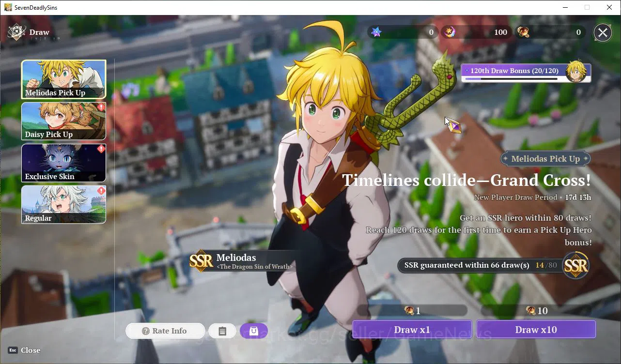Click the "Timelines collide—Grand Cross!" headline
Viewport: 621px width, 364px height.
[x=466, y=180]
